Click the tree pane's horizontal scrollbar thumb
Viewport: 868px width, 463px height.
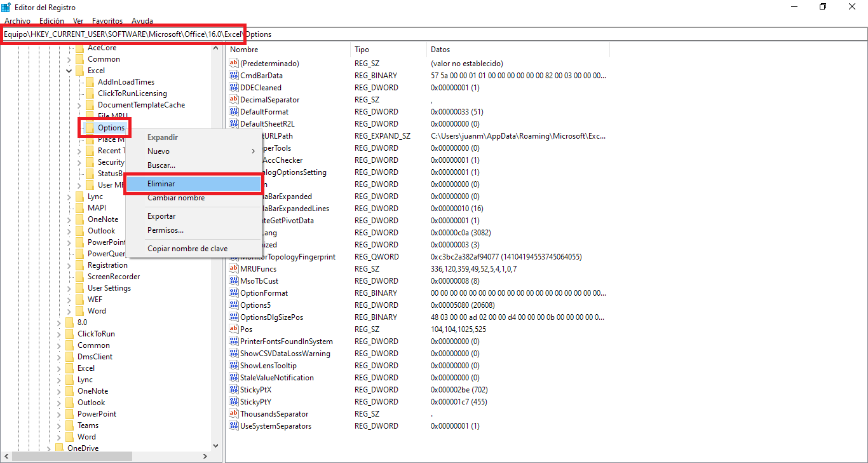(x=72, y=457)
